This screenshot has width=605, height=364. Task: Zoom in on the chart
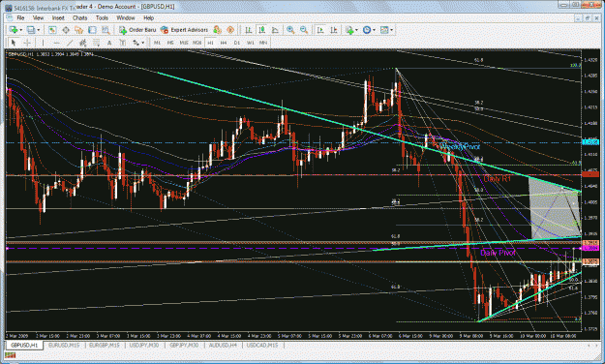click(x=290, y=30)
